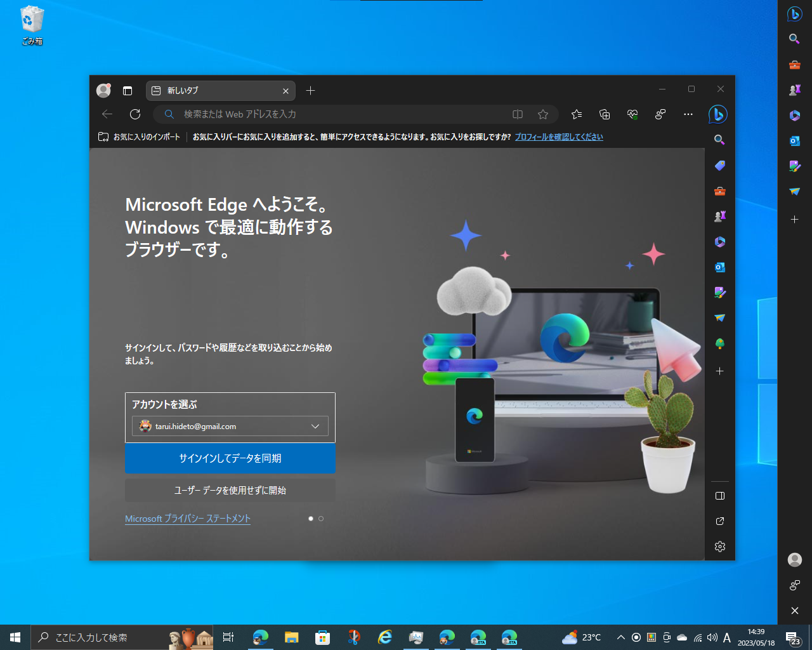Open Collections from the Edge toolbar
812x650 pixels.
point(605,114)
